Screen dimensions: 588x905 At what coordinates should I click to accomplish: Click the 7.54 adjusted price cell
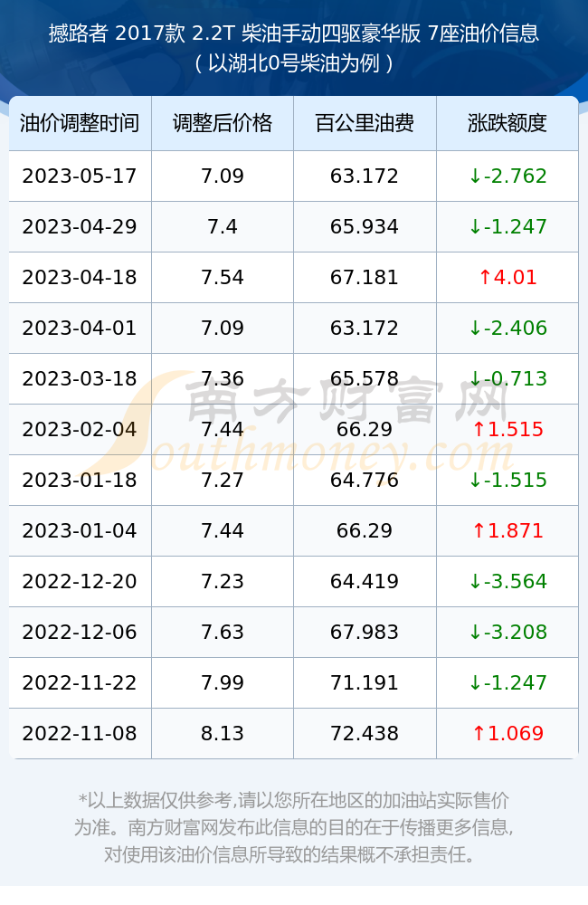point(223,277)
